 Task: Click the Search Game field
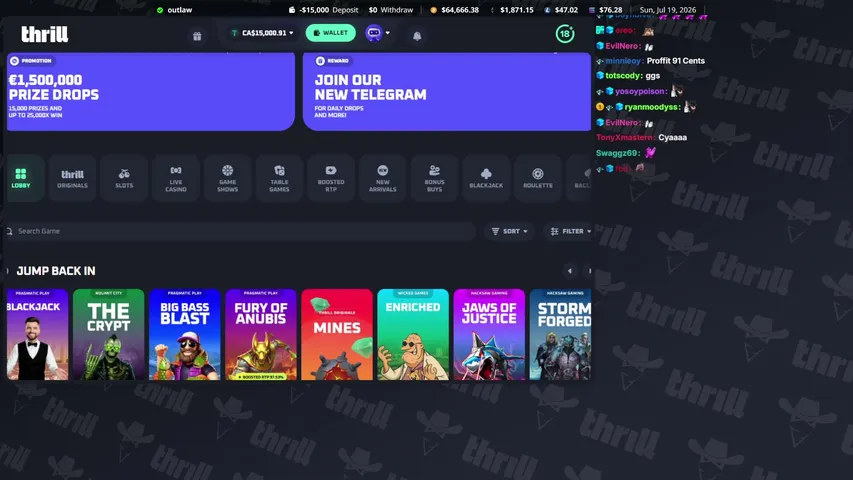tap(240, 231)
